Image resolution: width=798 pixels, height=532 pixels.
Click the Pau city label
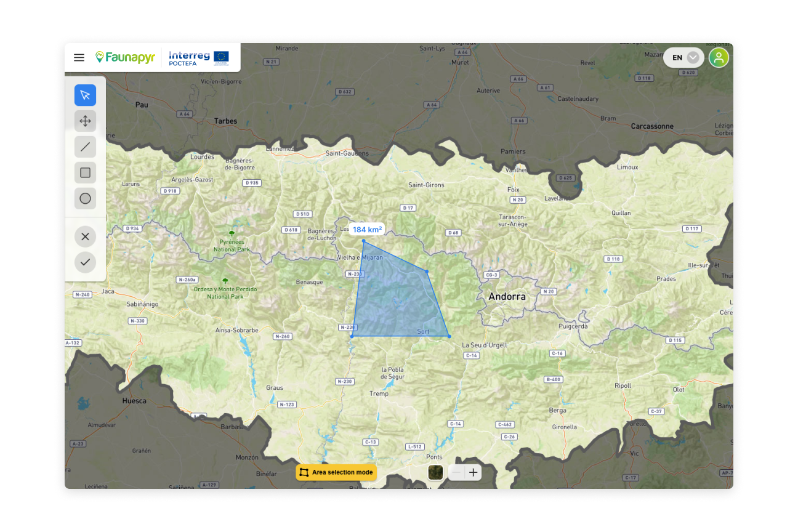tap(142, 105)
